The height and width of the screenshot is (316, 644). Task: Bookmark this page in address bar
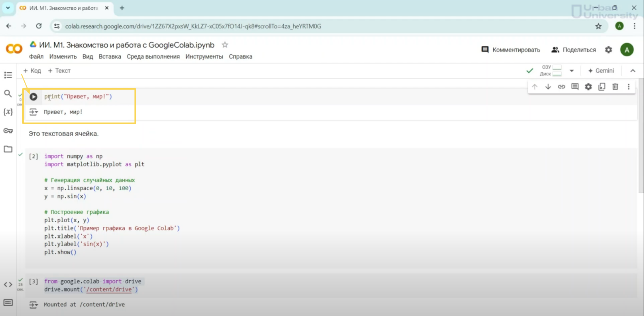point(598,26)
